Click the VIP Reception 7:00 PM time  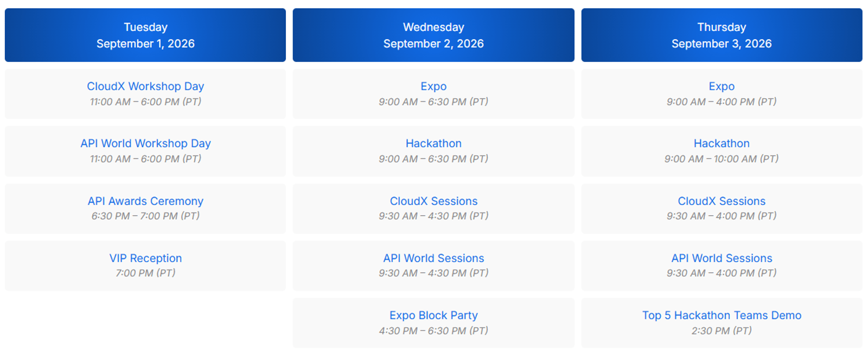[x=145, y=273]
